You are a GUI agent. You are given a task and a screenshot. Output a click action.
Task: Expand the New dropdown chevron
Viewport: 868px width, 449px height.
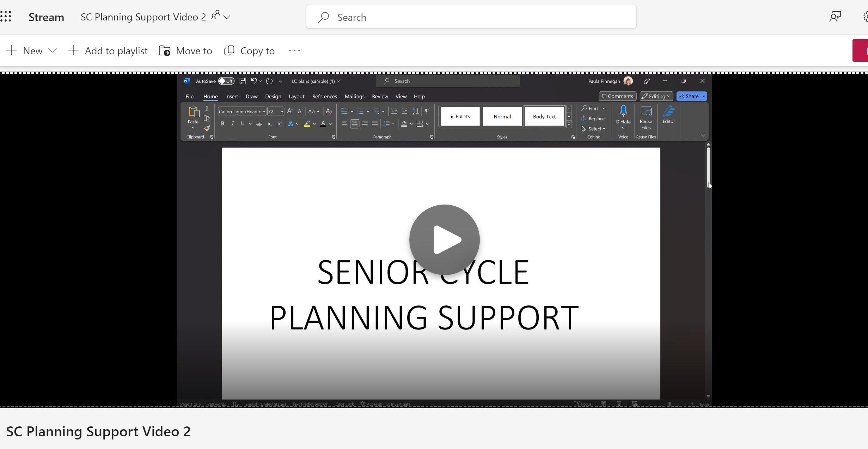[53, 50]
